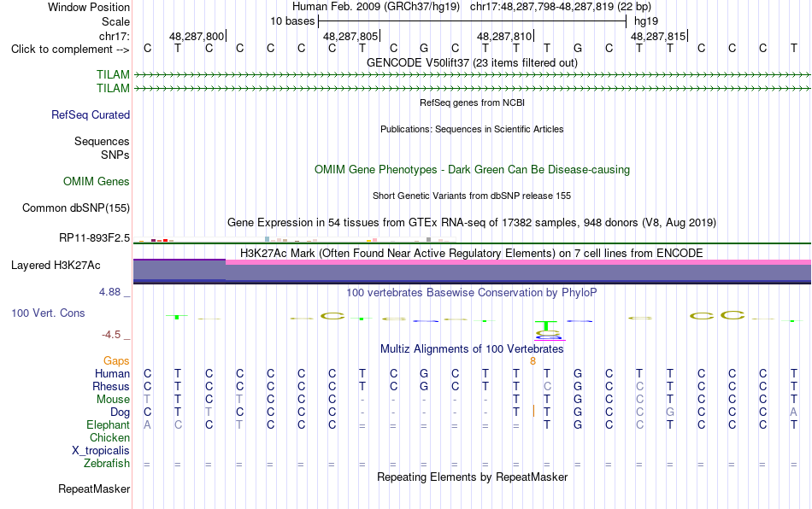Open the RefSeq Curated track label

pyautogui.click(x=90, y=114)
